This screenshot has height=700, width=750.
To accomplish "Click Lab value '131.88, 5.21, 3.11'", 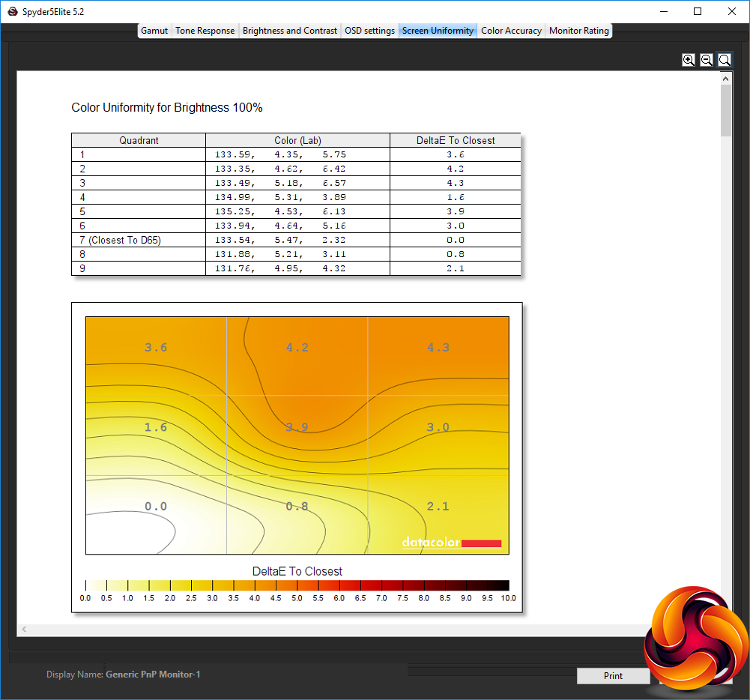I will point(280,254).
